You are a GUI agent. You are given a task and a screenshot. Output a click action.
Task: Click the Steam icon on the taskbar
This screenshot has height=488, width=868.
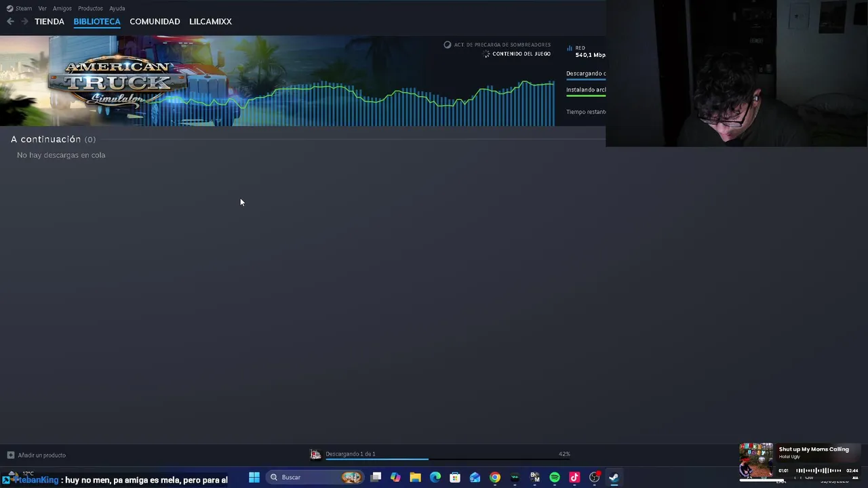pyautogui.click(x=614, y=477)
